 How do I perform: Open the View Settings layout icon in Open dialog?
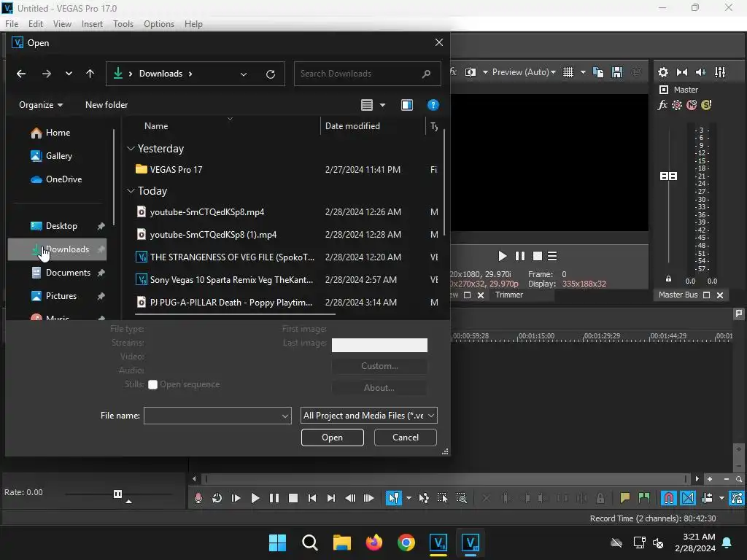point(367,105)
